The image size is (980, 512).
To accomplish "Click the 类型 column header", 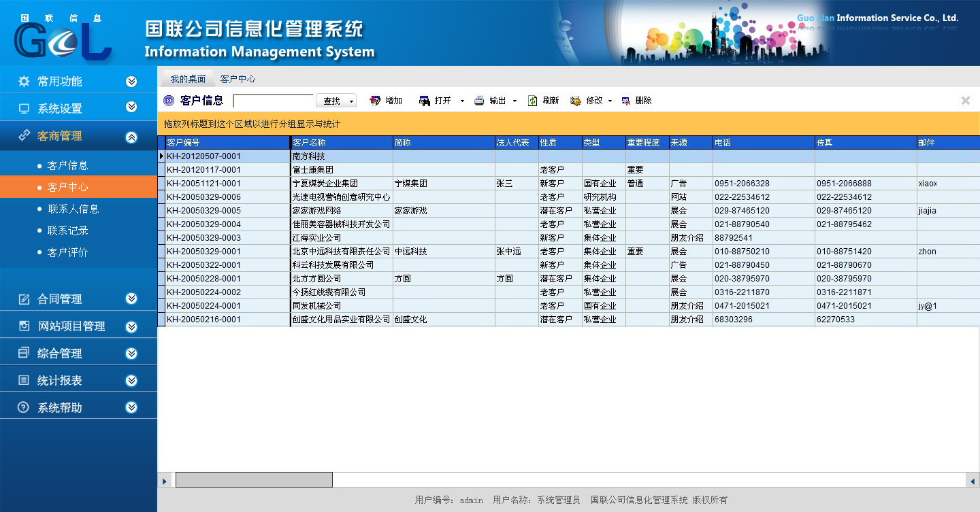I will 604,143.
